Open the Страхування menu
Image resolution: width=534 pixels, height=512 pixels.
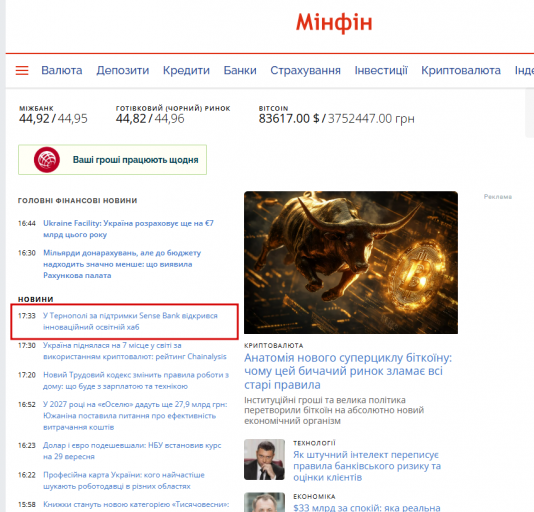click(x=305, y=70)
